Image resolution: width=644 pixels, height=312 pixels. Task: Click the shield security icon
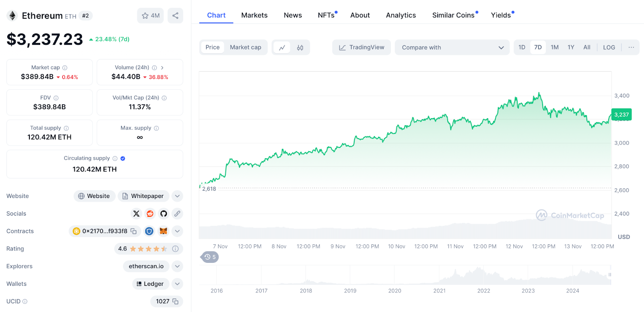click(149, 231)
